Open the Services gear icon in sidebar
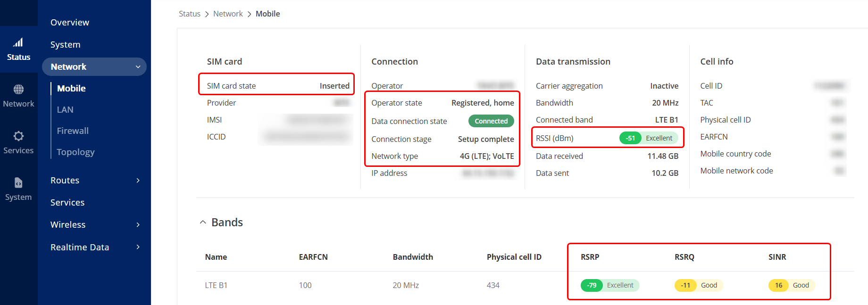The width and height of the screenshot is (868, 305). click(x=18, y=136)
